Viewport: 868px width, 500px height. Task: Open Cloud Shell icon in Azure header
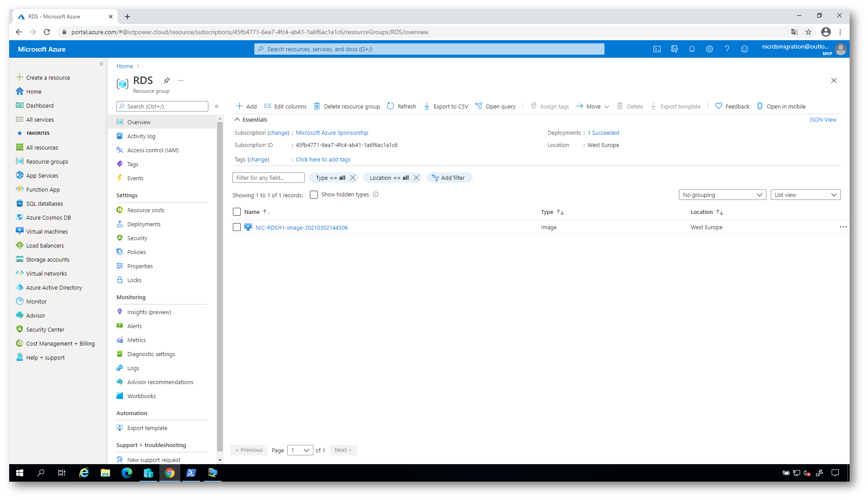pos(657,49)
